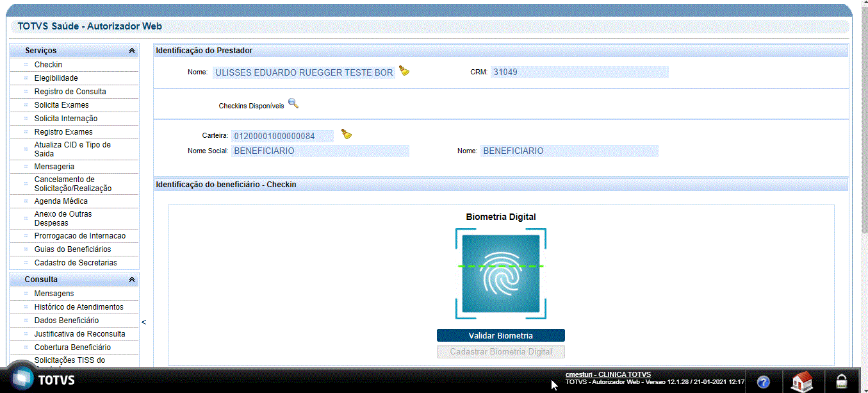The width and height of the screenshot is (868, 393).
Task: Select Solicita Internação
Action: [66, 119]
